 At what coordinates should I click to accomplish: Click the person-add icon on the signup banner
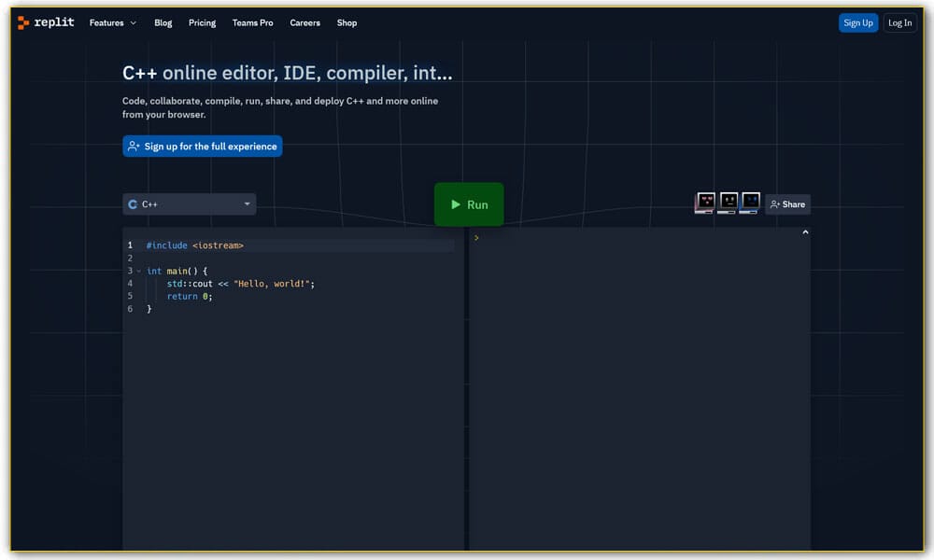(135, 146)
